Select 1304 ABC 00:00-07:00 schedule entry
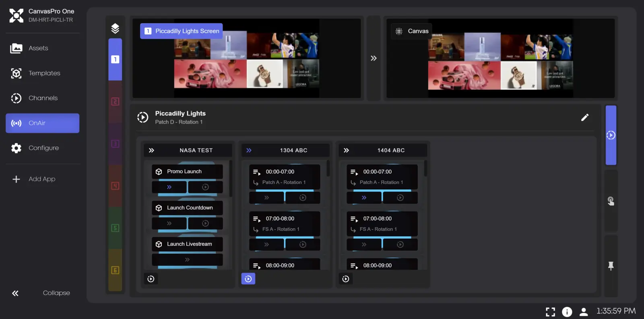 pos(285,177)
